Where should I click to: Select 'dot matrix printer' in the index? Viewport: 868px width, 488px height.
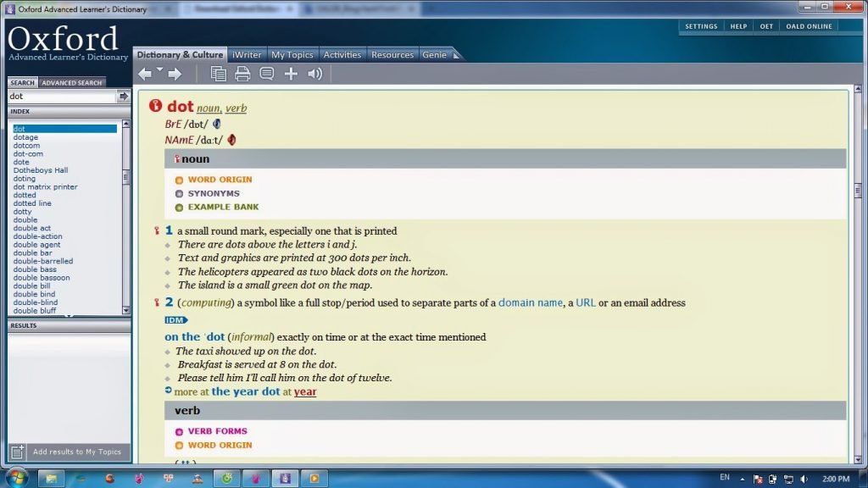tap(45, 187)
